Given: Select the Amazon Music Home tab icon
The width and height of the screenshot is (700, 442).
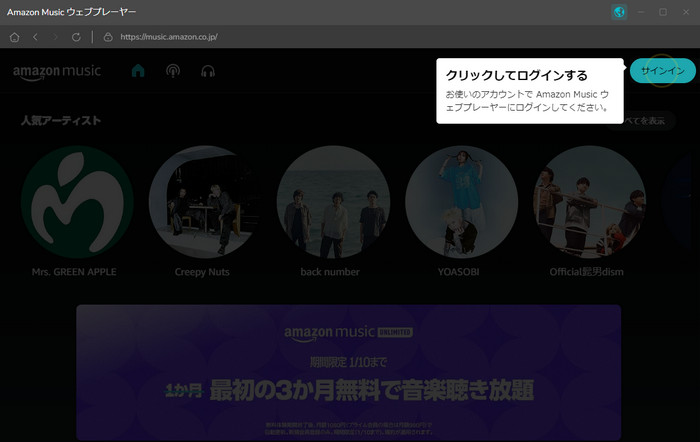Looking at the screenshot, I should click(138, 71).
